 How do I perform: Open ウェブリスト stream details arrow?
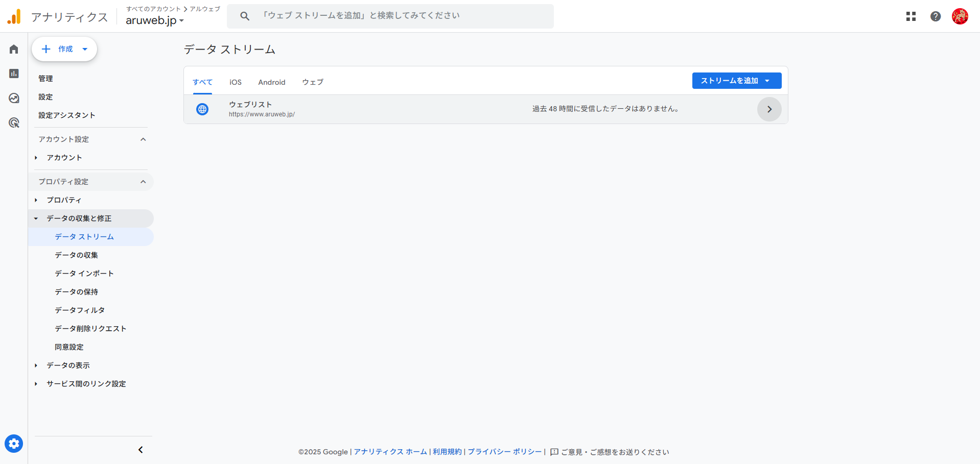769,109
